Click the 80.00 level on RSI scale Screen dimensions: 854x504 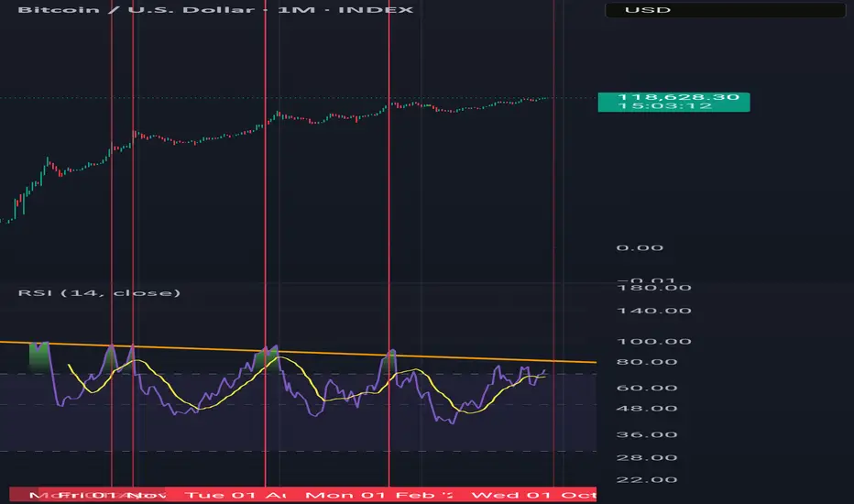647,362
